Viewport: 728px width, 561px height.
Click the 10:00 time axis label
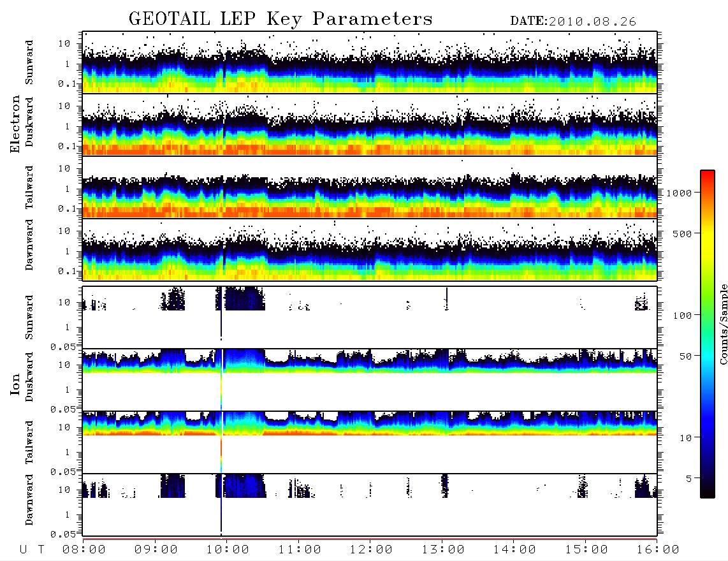pyautogui.click(x=228, y=550)
